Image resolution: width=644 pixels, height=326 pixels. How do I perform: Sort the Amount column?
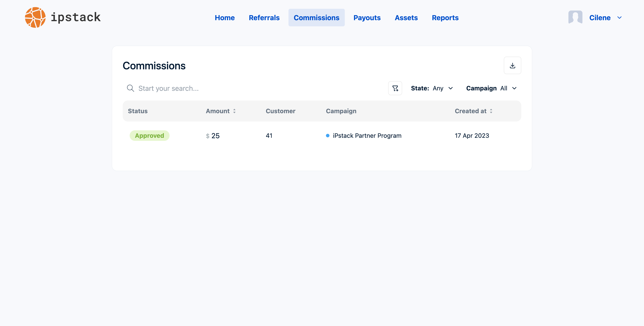click(235, 111)
